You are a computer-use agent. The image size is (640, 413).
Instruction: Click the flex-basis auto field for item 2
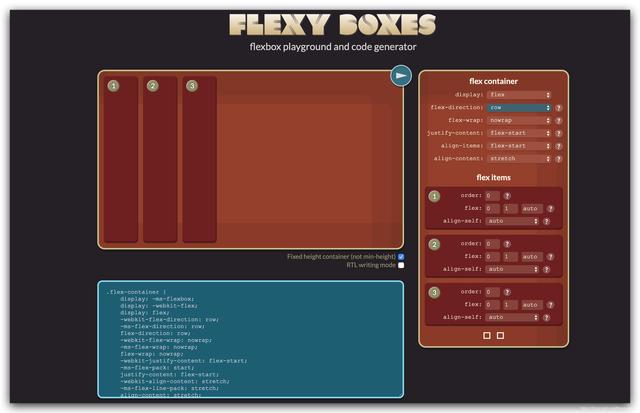point(532,257)
